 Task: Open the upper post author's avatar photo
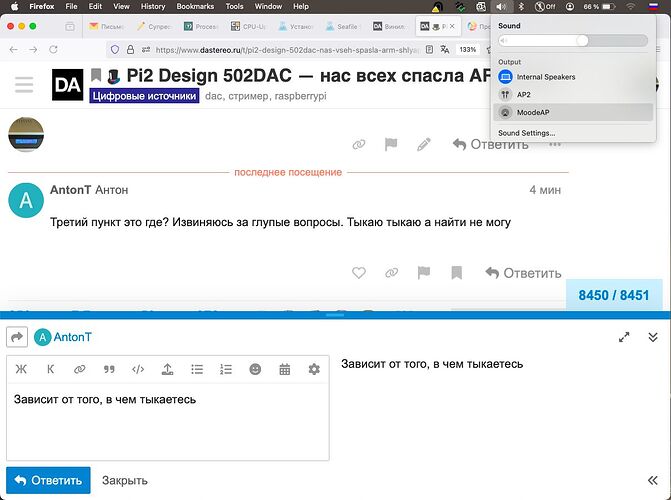pyautogui.click(x=26, y=134)
